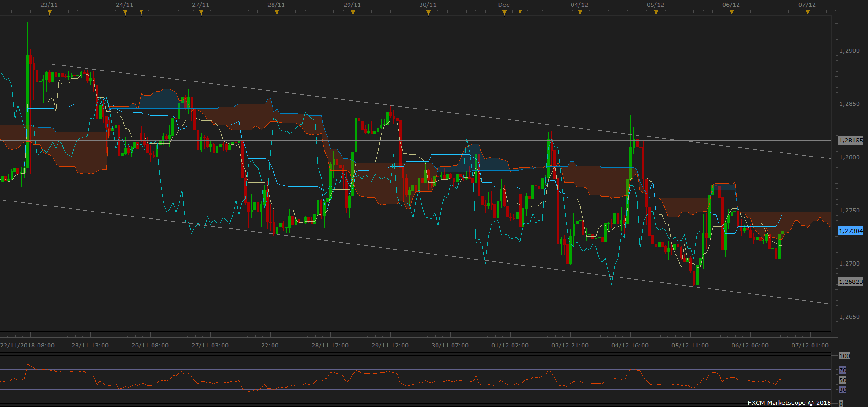This screenshot has width=868, height=407.
Task: Click the yellow marker below 27/11
Action: 201,13
